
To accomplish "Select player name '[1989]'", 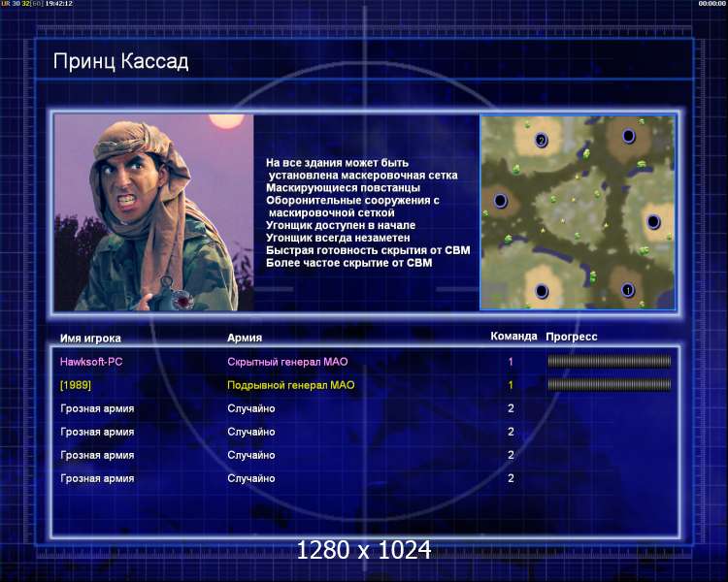I will click(76, 385).
